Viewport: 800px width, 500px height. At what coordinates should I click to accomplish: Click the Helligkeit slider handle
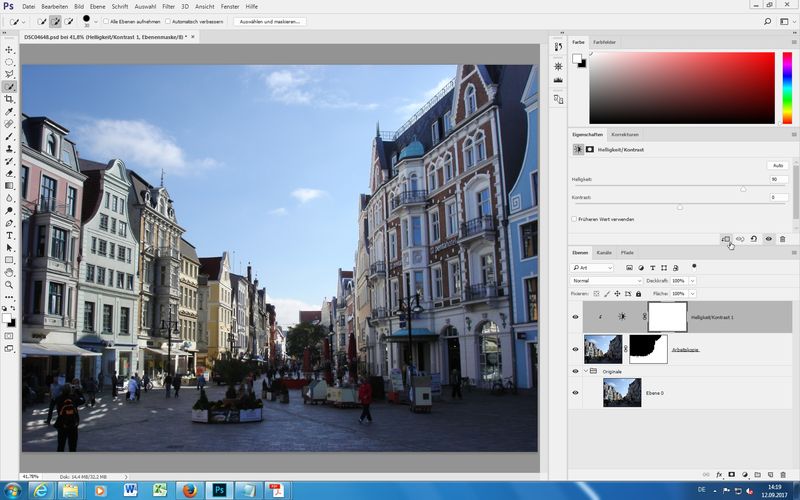pyautogui.click(x=743, y=188)
